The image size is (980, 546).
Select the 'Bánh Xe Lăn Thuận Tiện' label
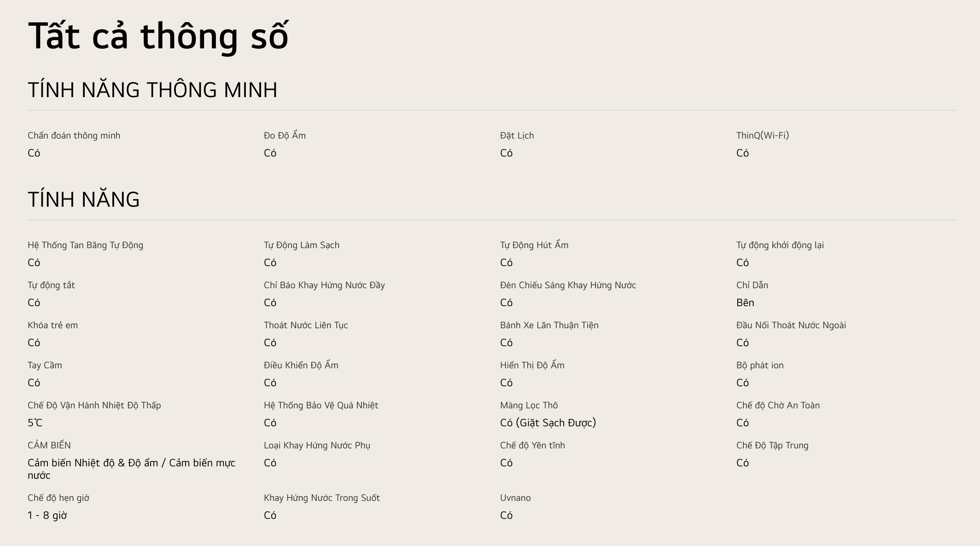[x=549, y=325]
